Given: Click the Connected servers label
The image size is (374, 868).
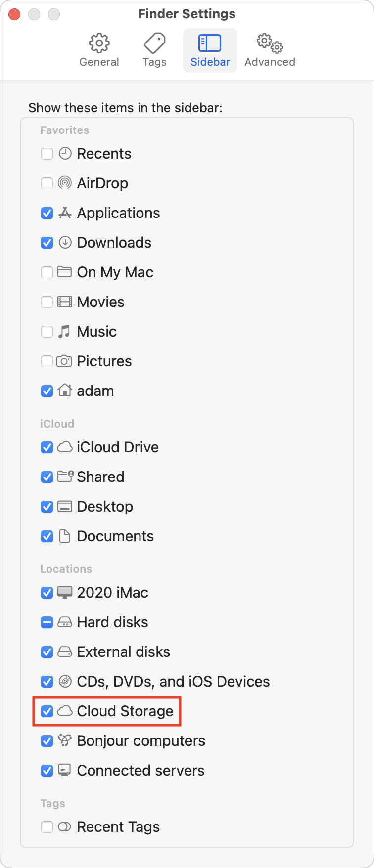Looking at the screenshot, I should (140, 771).
